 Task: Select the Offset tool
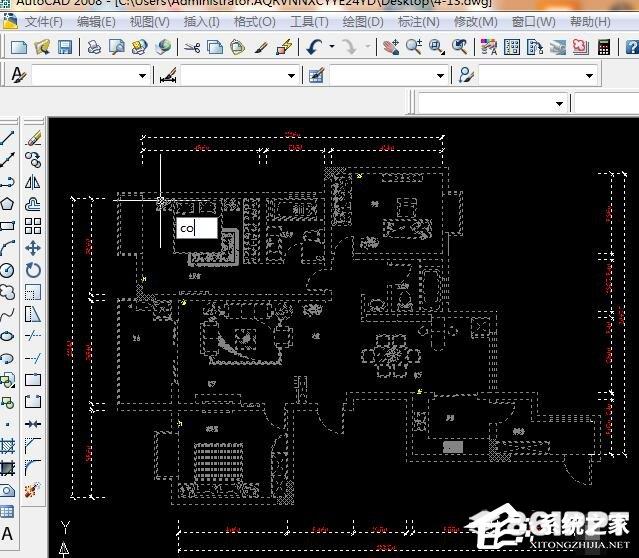point(33,204)
